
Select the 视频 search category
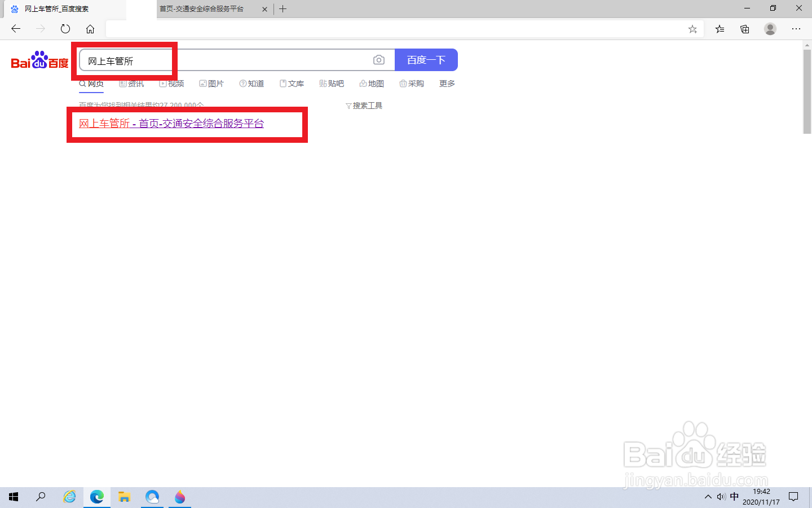point(171,84)
